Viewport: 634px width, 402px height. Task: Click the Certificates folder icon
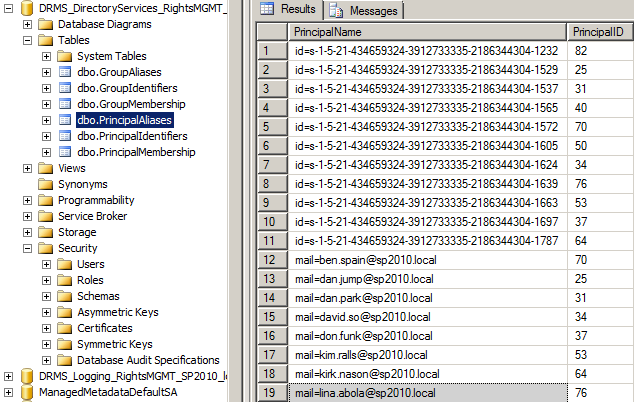[x=66, y=328]
